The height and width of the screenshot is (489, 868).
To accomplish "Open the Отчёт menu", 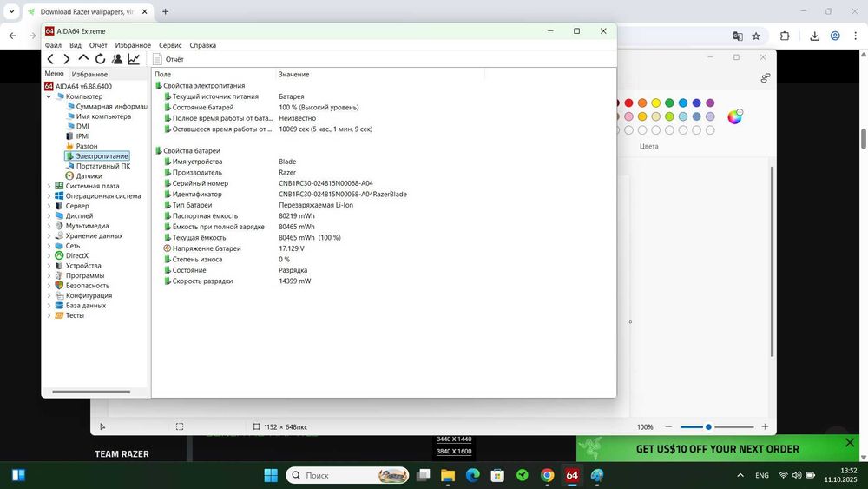I will point(98,45).
